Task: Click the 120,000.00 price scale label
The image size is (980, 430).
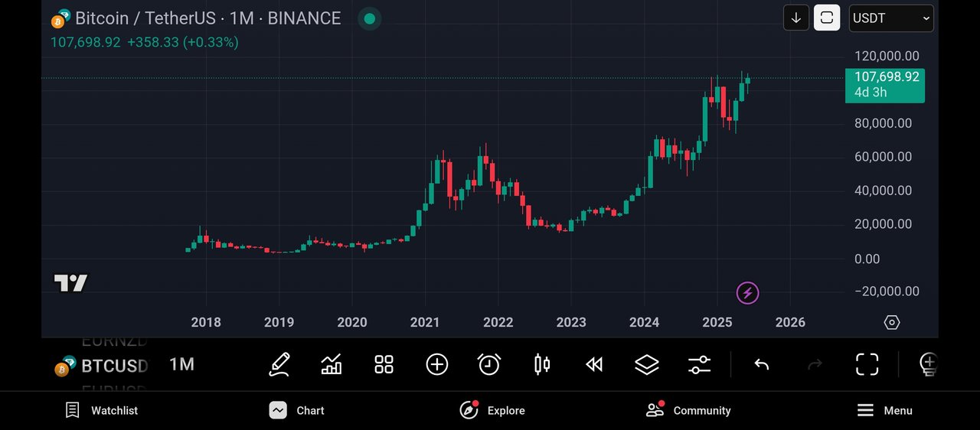Action: coord(887,56)
